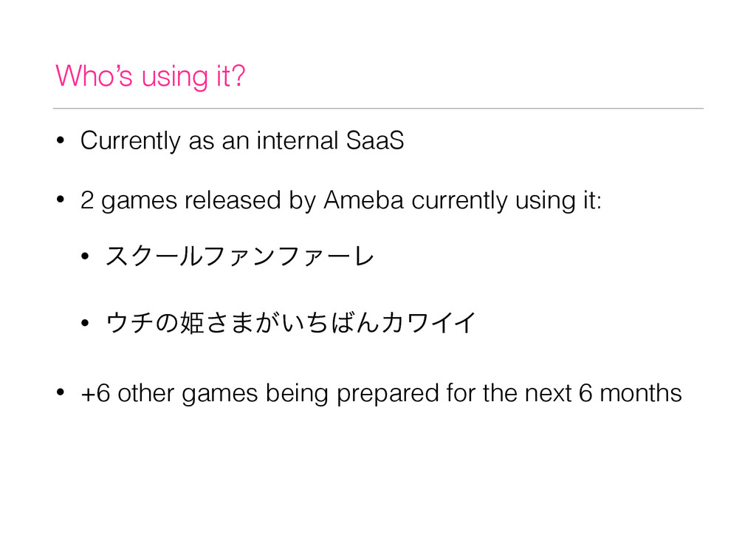Click the word "SaaS" in first bullet
Screen dimensions: 756x535
[x=375, y=140]
